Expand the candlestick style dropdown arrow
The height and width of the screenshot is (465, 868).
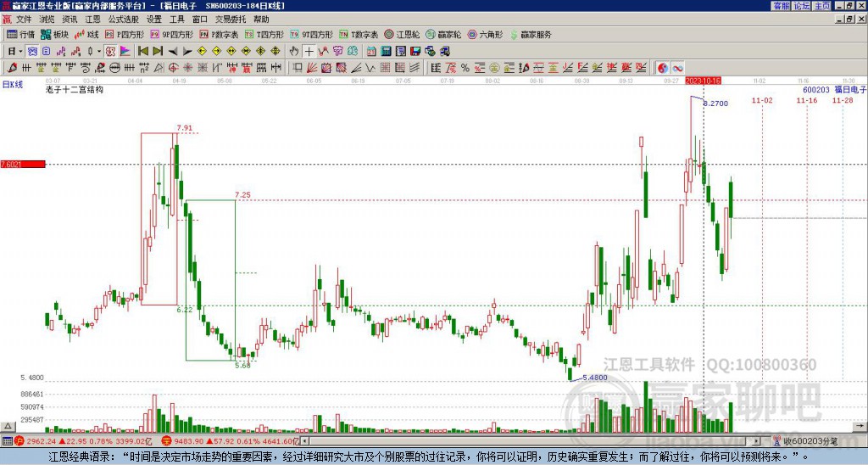[99, 51]
